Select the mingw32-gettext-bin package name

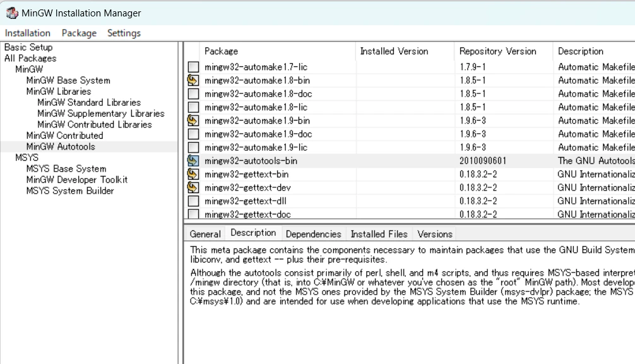247,174
